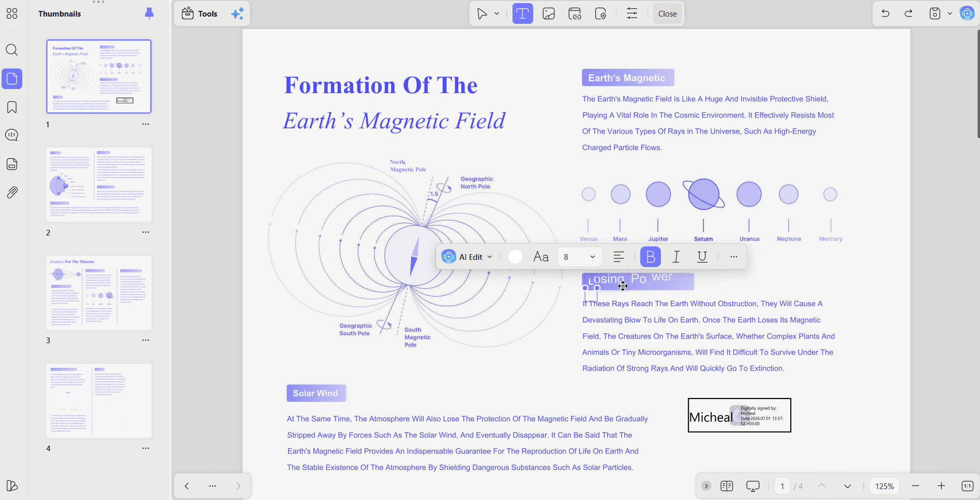Undo the last action
The height and width of the screenshot is (500, 980).
pyautogui.click(x=885, y=13)
